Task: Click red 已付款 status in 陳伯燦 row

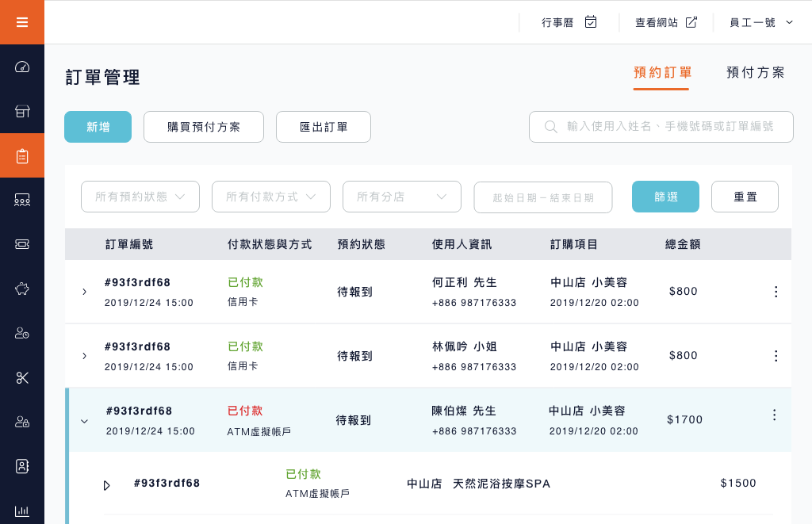Action: [245, 411]
